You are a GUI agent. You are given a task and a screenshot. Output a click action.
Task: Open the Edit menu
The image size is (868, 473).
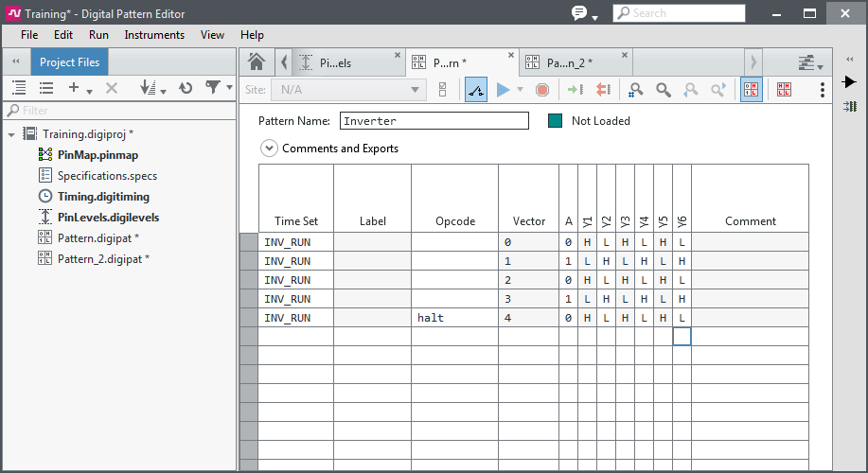pos(63,35)
